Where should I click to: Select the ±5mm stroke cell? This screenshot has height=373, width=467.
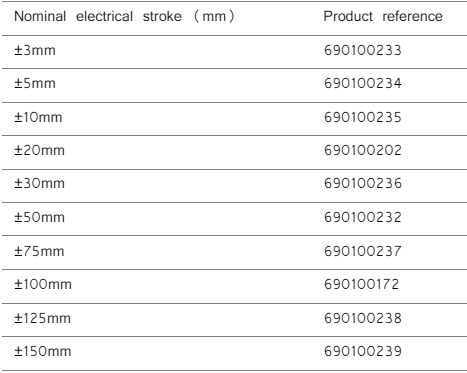[35, 83]
